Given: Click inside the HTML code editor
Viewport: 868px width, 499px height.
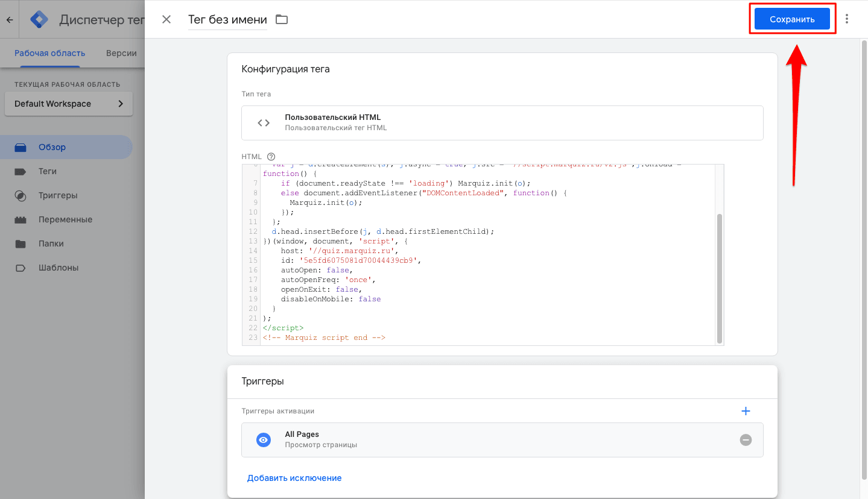Looking at the screenshot, I should (483, 254).
